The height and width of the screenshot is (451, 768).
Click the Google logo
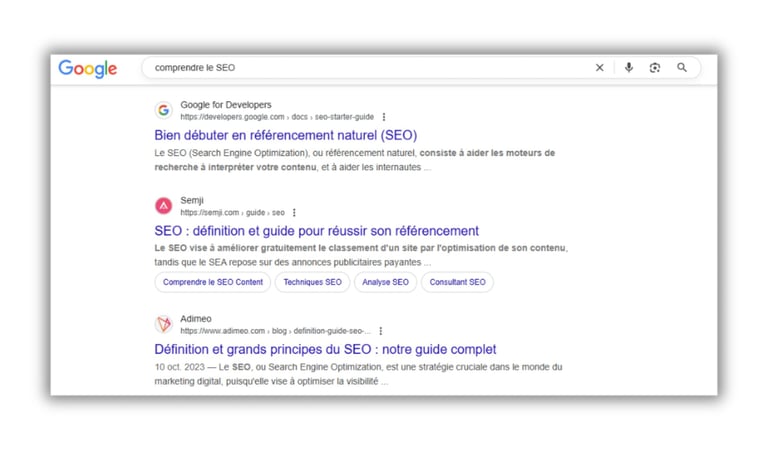click(88, 69)
